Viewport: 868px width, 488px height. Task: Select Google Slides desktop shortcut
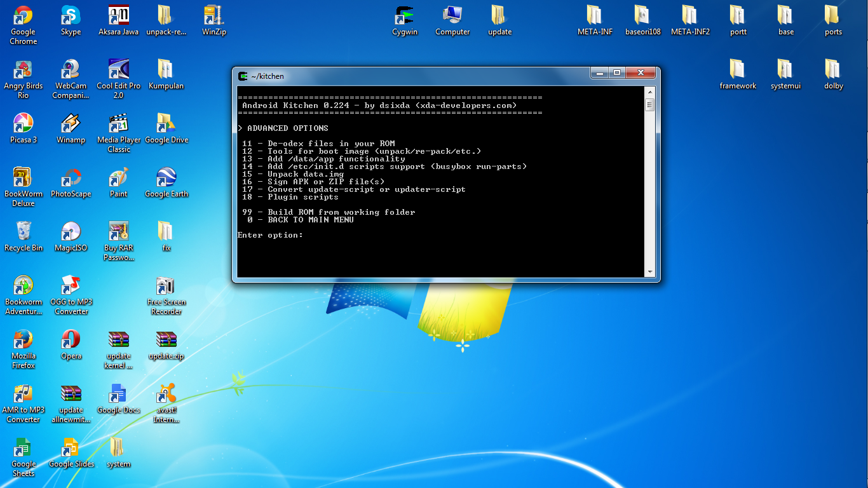click(71, 452)
